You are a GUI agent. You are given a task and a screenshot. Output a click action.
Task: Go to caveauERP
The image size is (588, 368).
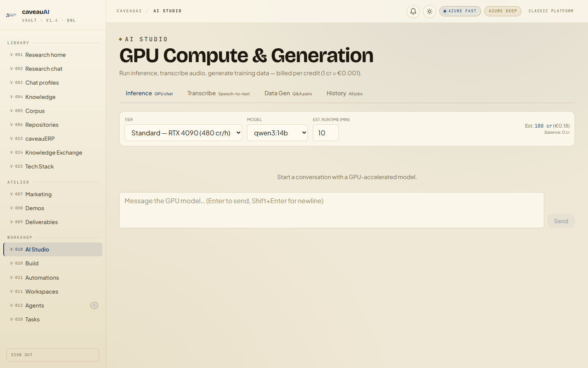click(x=53, y=139)
